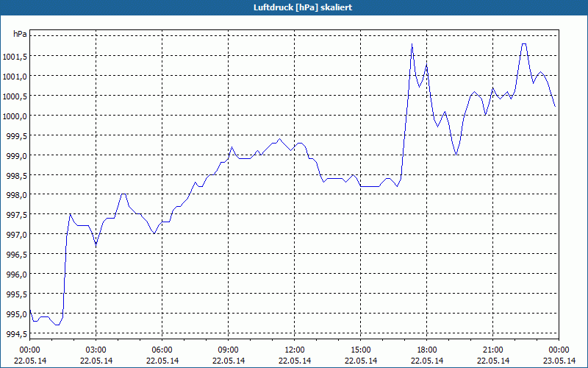588x368 pixels.
Task: Click the pressure minimum near 01:00
Action: click(57, 325)
